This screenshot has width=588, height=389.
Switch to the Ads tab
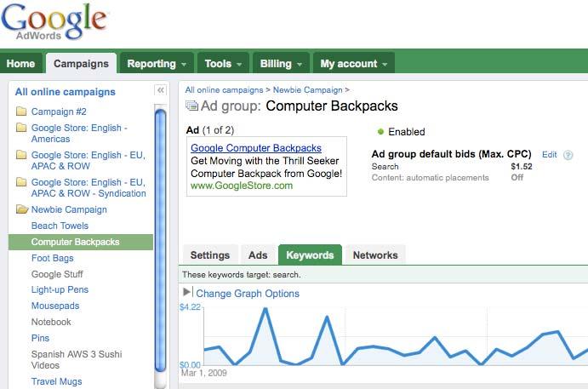coord(258,255)
